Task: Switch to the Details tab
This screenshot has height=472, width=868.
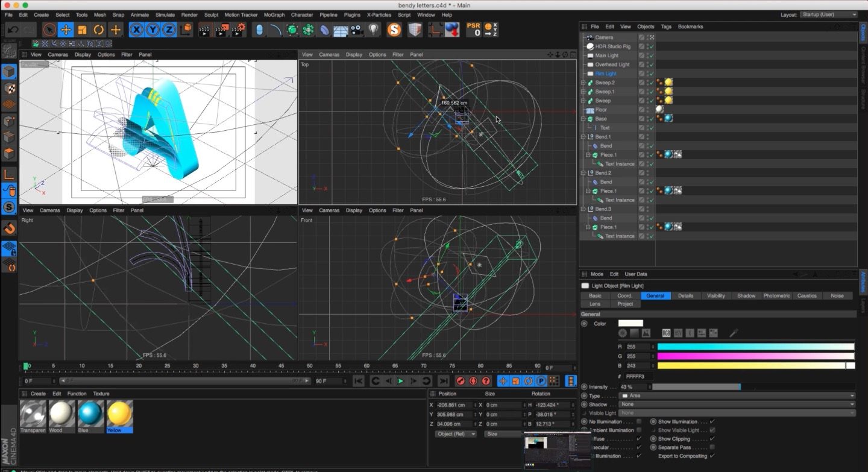Action: (x=685, y=295)
